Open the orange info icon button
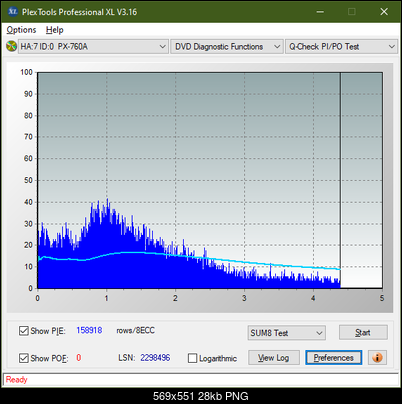 pyautogui.click(x=377, y=358)
